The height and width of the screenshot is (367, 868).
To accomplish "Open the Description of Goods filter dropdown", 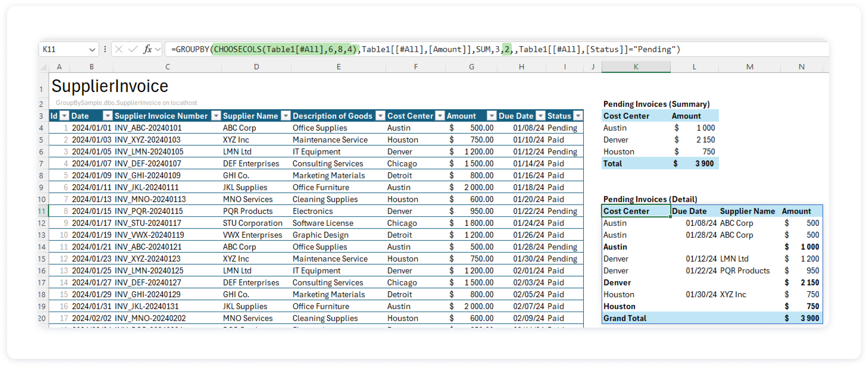I will point(381,116).
